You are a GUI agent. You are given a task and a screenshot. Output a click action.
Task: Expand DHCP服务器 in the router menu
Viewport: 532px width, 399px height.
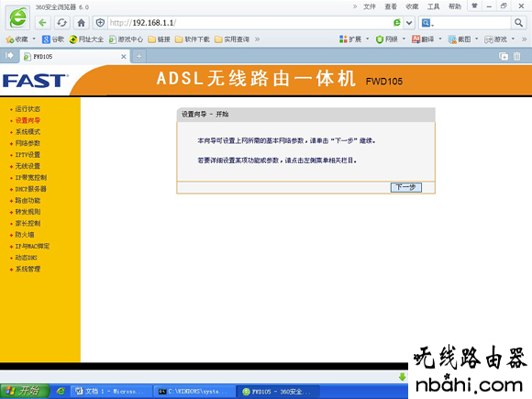coord(30,189)
